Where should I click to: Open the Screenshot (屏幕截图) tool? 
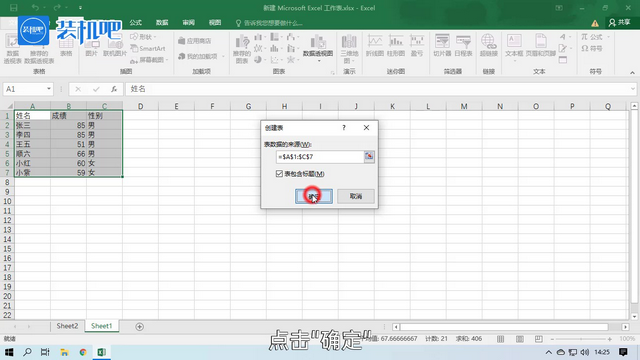click(149, 60)
